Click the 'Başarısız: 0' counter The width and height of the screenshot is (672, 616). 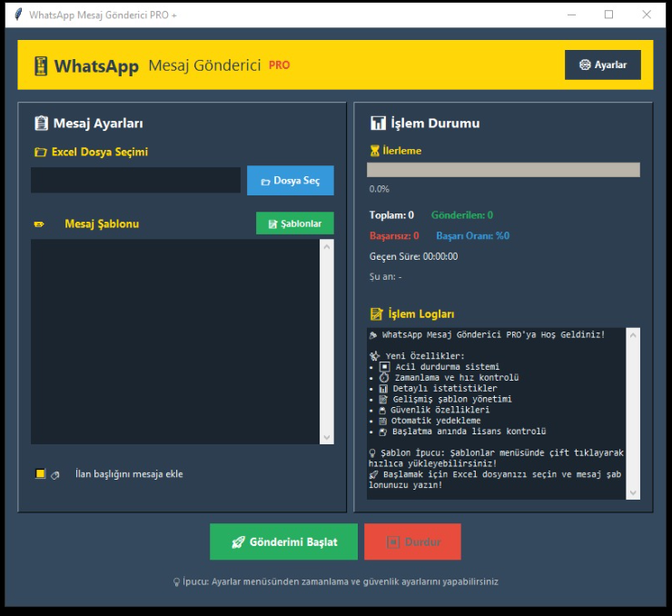(394, 235)
